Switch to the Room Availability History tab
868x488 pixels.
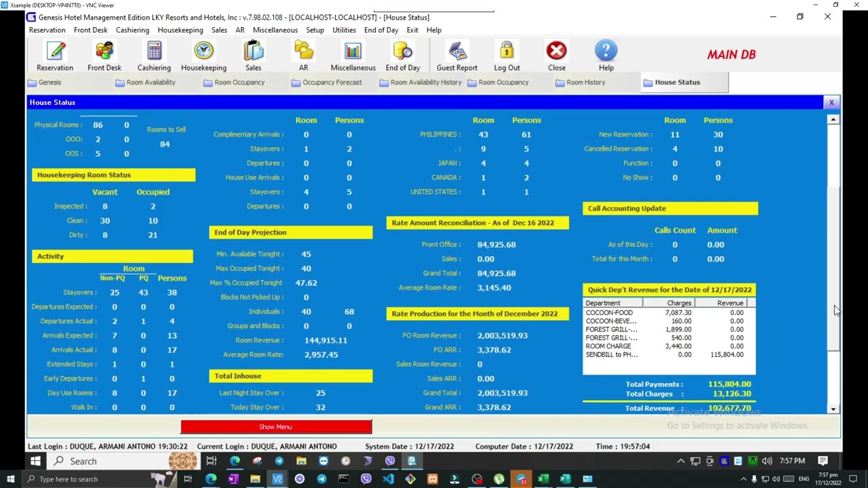(x=420, y=83)
